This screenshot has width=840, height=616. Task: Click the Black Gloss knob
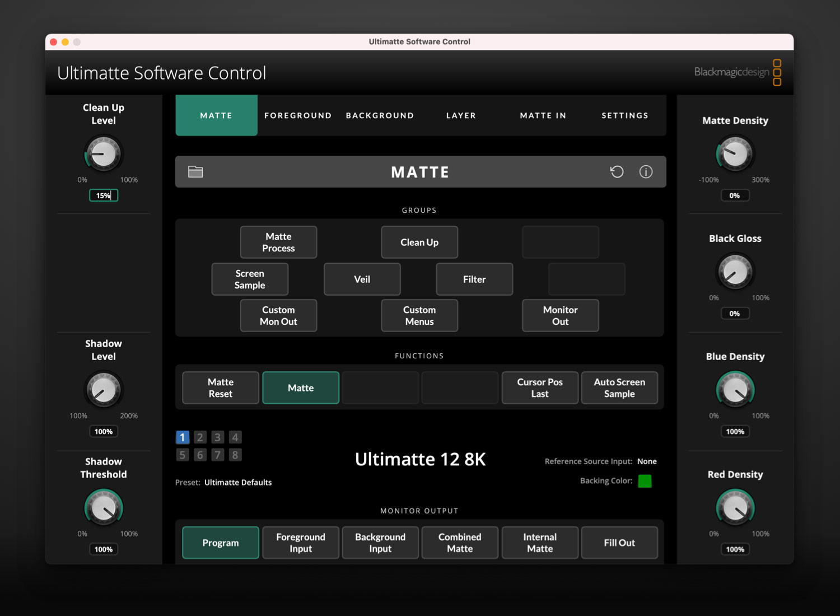point(735,272)
